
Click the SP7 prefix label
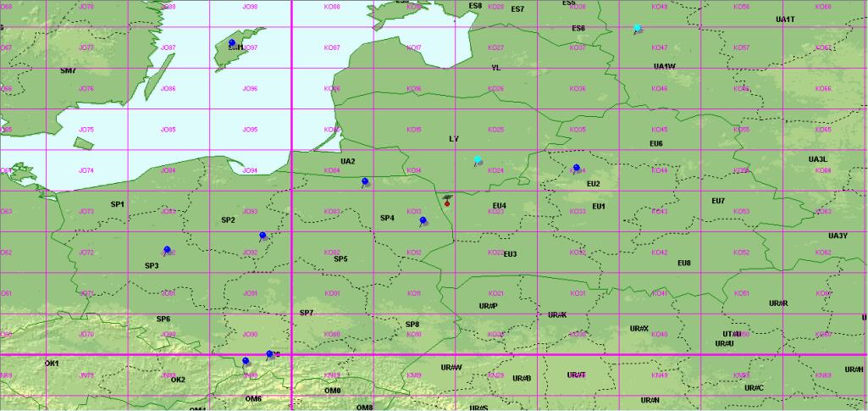[307, 313]
